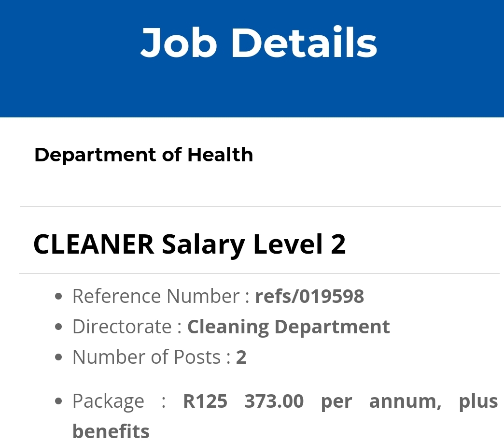Select the Department of Health text
This screenshot has height=443, width=504.
click(143, 155)
